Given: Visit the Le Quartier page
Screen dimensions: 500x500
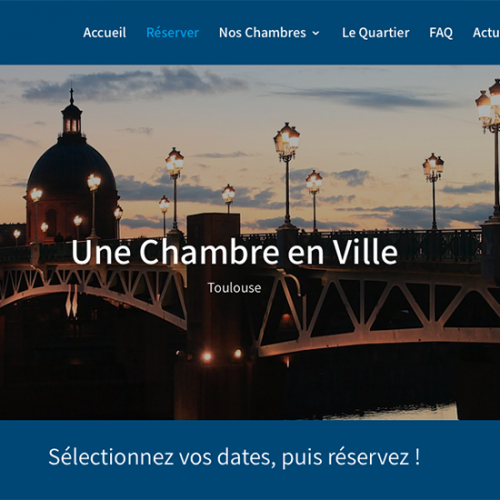Looking at the screenshot, I should click(x=376, y=33).
